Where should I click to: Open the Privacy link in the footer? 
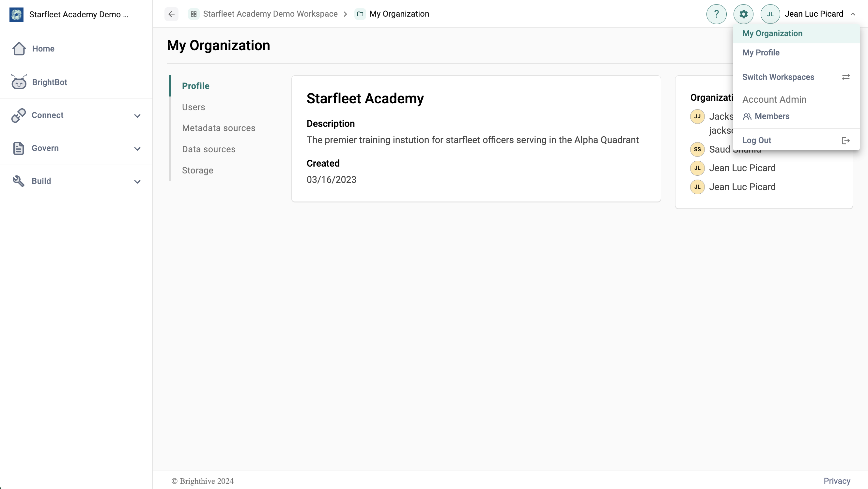coord(837,481)
